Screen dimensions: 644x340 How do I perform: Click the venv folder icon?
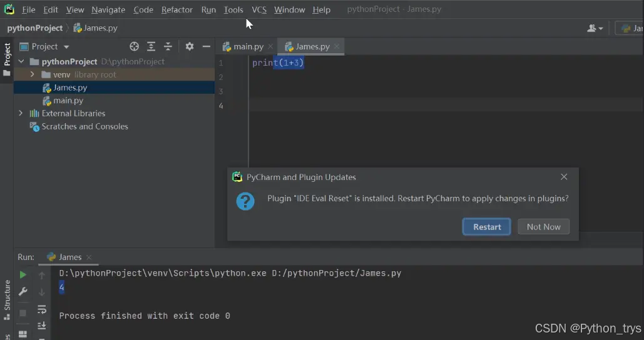46,74
